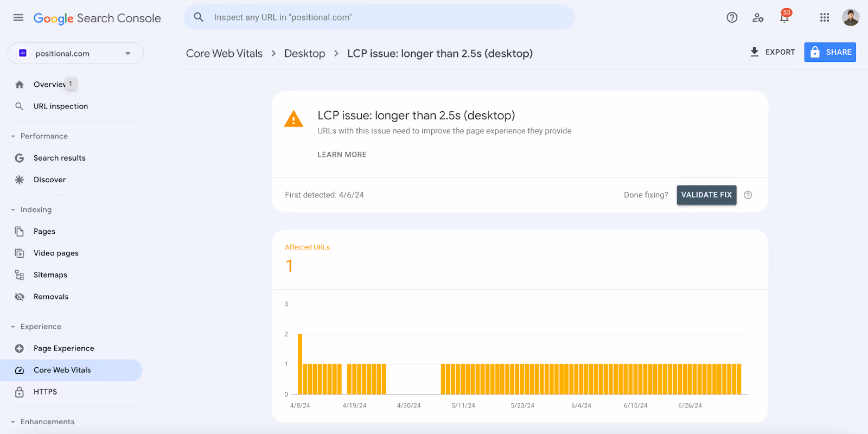Open notifications bell with 53 badge
Viewport: 868px width, 434px height.
pyautogui.click(x=784, y=17)
